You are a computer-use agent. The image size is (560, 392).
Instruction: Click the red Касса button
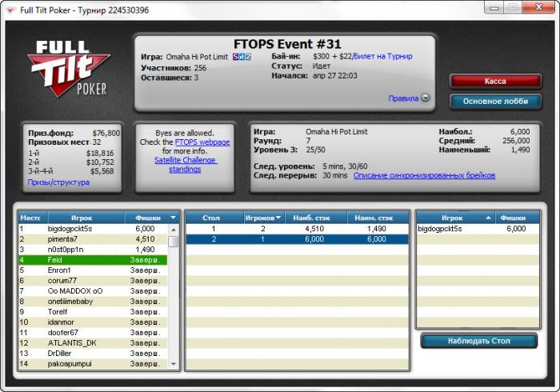[x=495, y=82]
